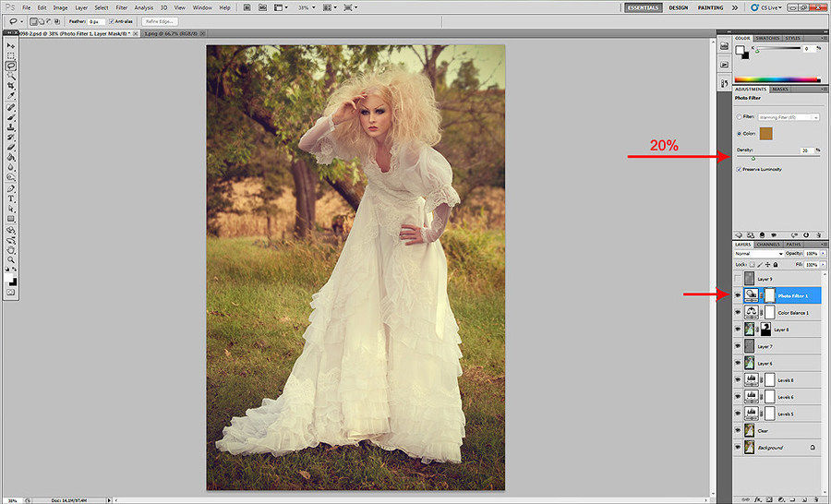Screen dimensions: 831x504
Task: Select the Rectangular Marquee tool
Action: [x=11, y=55]
